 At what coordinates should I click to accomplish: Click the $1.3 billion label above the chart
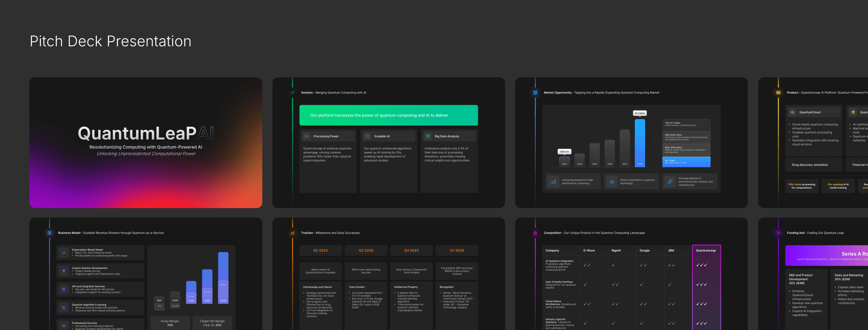click(x=640, y=113)
